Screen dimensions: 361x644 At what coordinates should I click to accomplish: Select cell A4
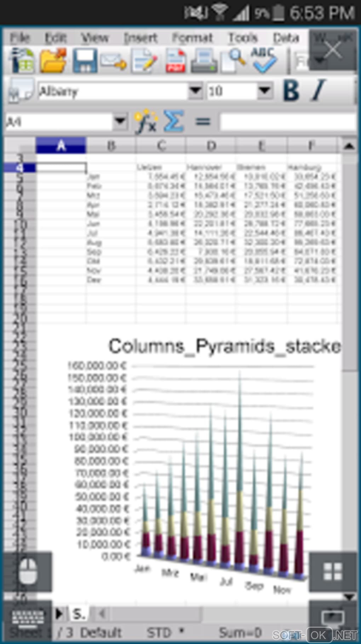61,167
